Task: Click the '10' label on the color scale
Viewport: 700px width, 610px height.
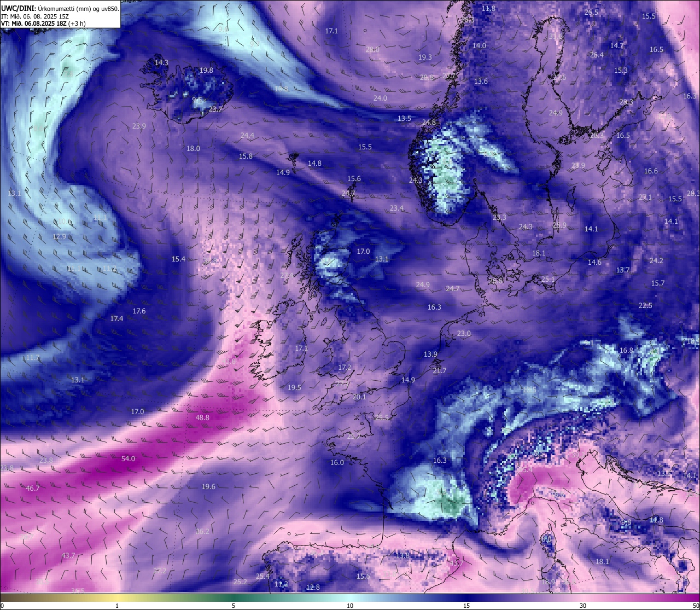Action: pyautogui.click(x=350, y=606)
